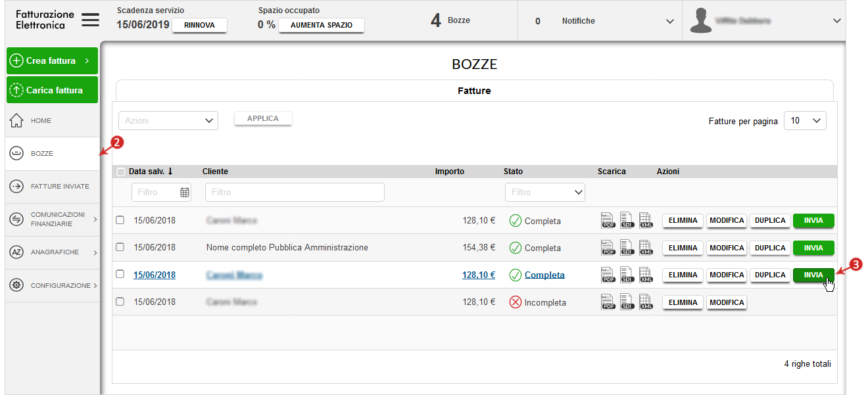This screenshot has height=395, width=868.
Task: Click Duplica on Pubblica Amministrazione invoice
Action: [x=770, y=248]
